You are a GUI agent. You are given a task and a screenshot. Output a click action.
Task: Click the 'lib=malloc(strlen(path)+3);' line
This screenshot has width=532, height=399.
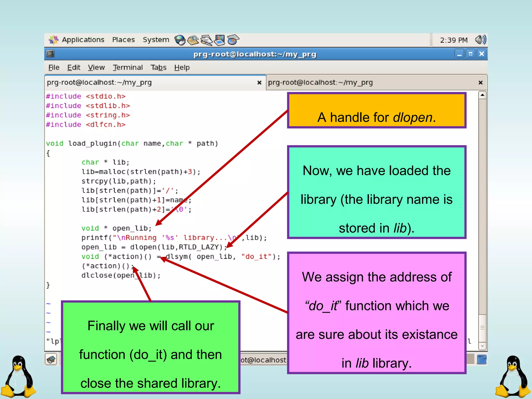[x=141, y=172]
